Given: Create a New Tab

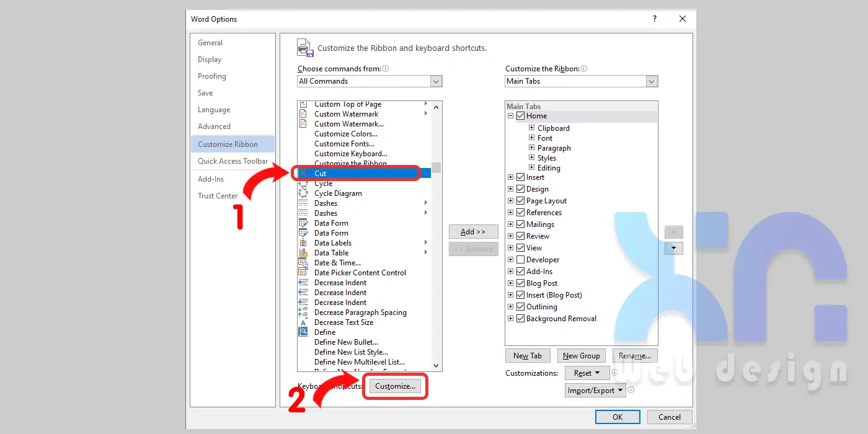Looking at the screenshot, I should 528,356.
